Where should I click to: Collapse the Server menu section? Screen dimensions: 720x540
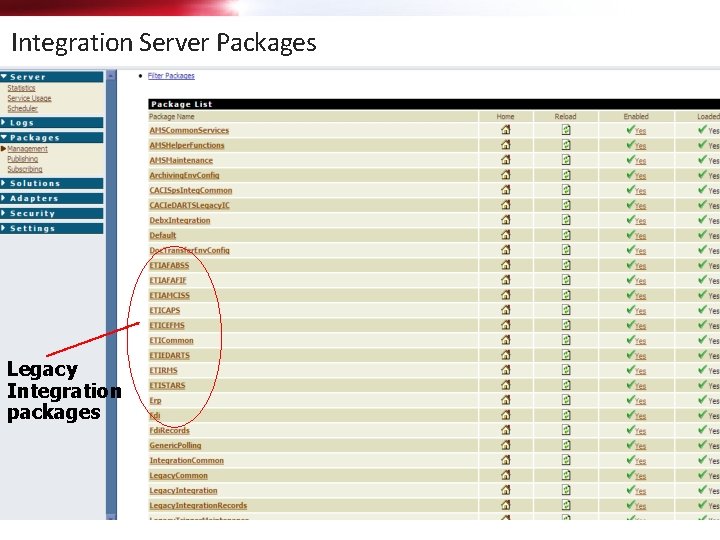pyautogui.click(x=51, y=77)
